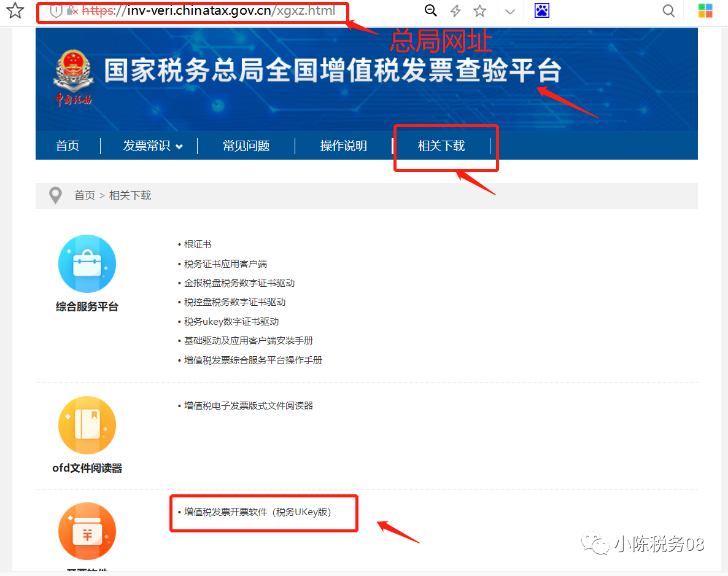Image resolution: width=728 pixels, height=576 pixels.
Task: Download 增值税发票开票软件（税务UKey版）
Action: pos(258,512)
